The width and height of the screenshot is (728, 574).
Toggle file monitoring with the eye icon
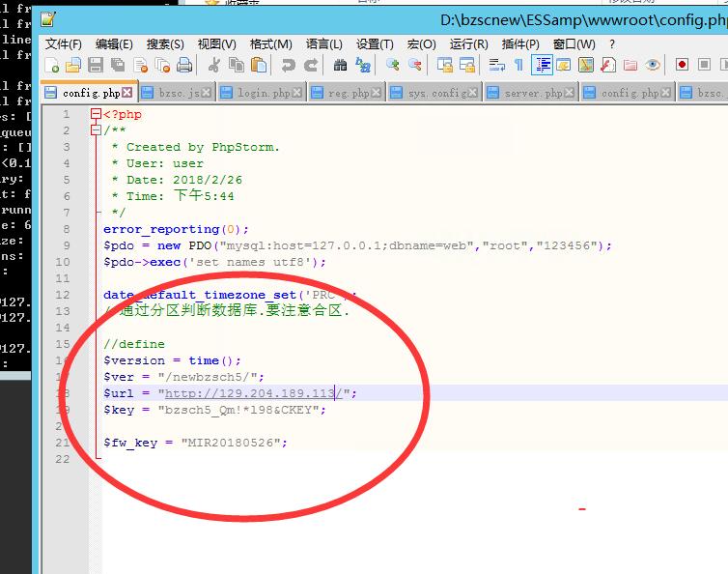click(x=653, y=65)
